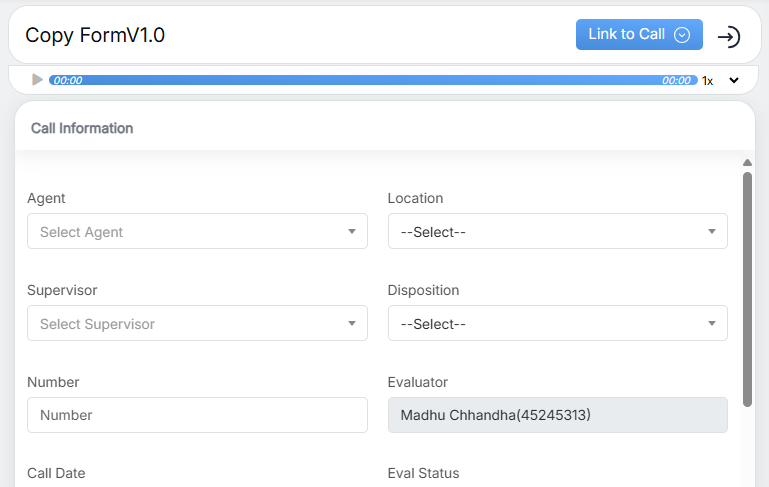Click the middle of the audio progress bar
Screen dimensions: 769x487
click(372, 80)
